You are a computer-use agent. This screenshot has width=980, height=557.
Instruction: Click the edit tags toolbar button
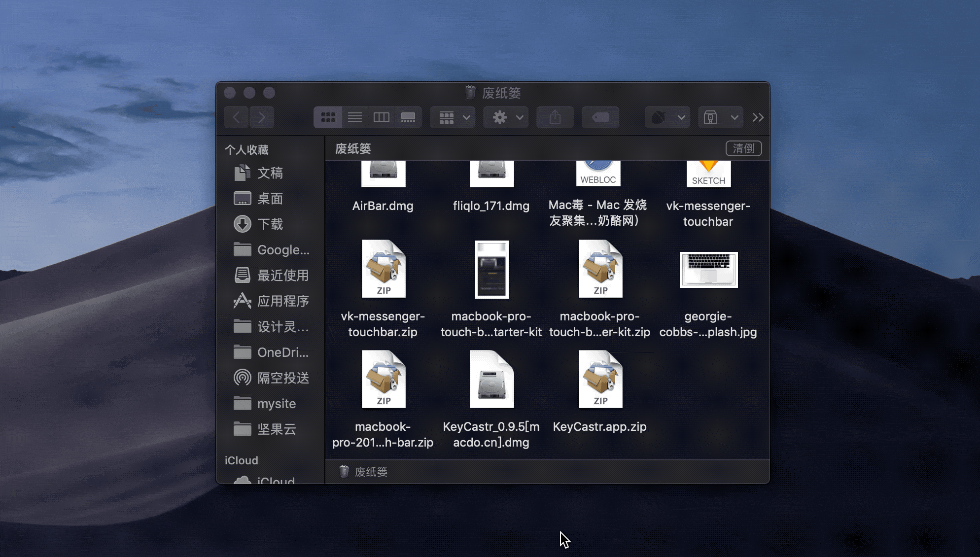pyautogui.click(x=600, y=117)
